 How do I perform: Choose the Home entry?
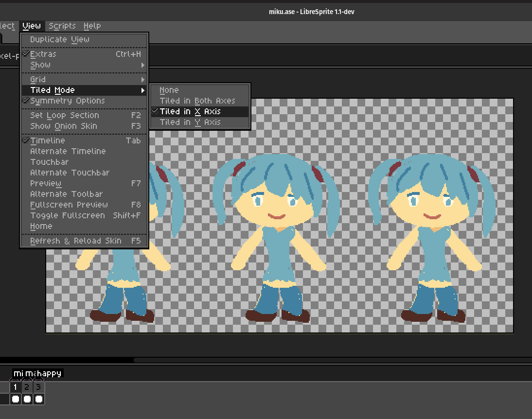click(x=84, y=226)
